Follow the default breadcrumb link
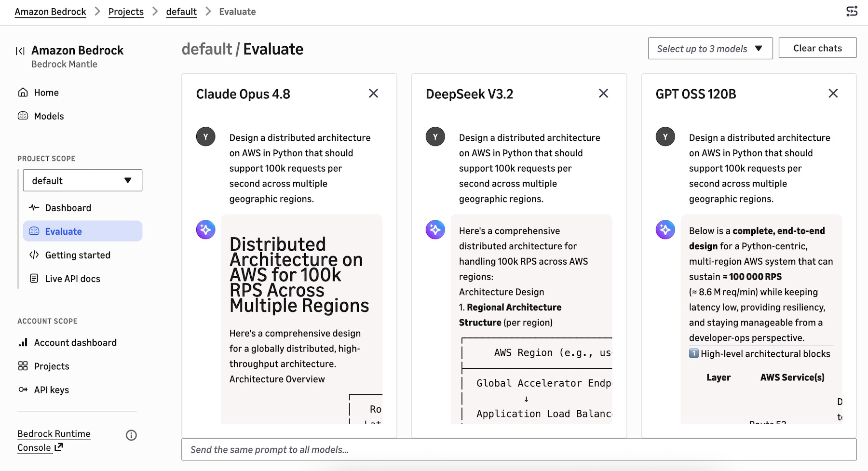This screenshot has width=868, height=471. [181, 12]
